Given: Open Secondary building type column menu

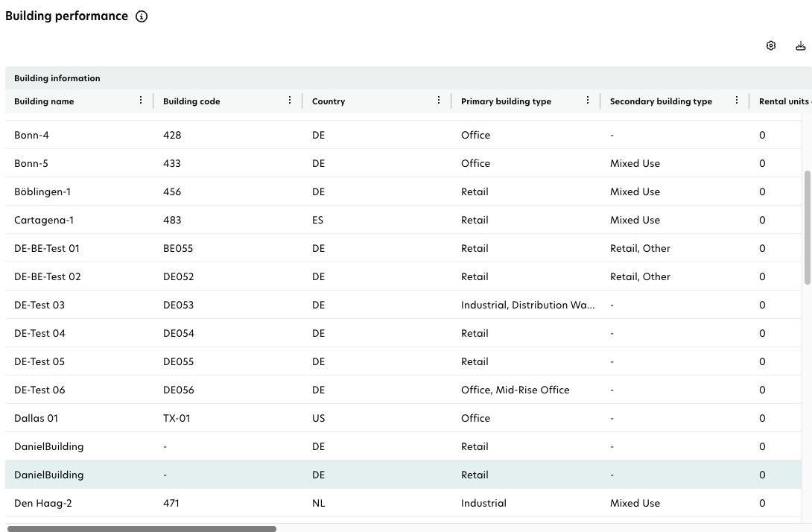Looking at the screenshot, I should click(737, 100).
